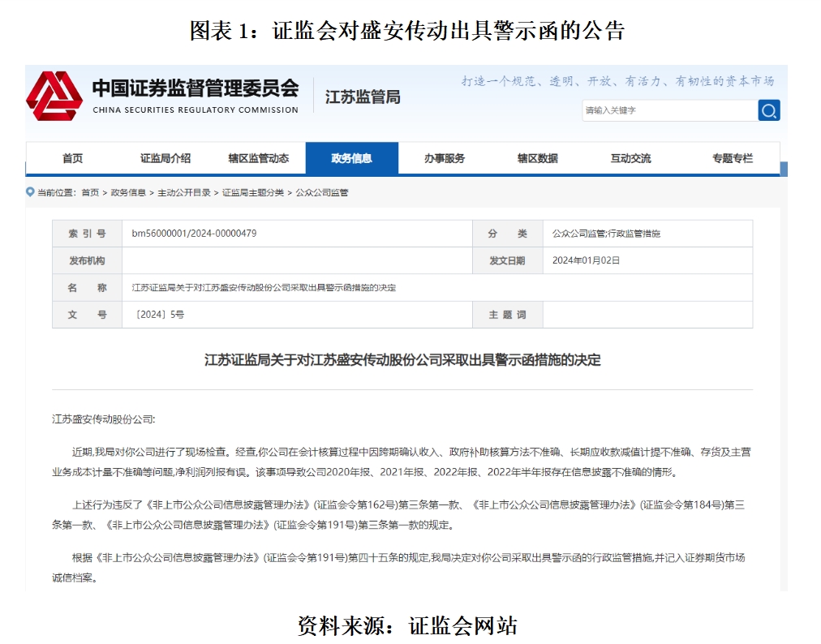Click the blue search magnifier icon
Viewport: 821px width, 644px height.
[x=768, y=110]
